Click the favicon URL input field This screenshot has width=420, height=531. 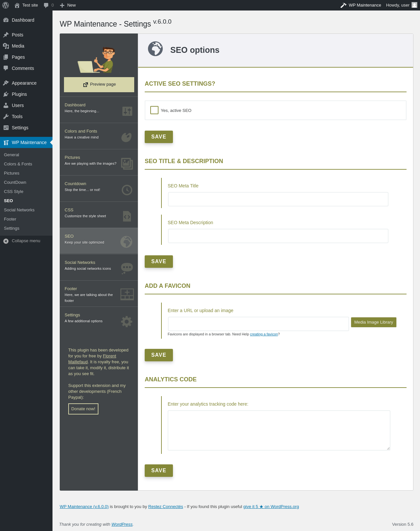[x=259, y=324]
